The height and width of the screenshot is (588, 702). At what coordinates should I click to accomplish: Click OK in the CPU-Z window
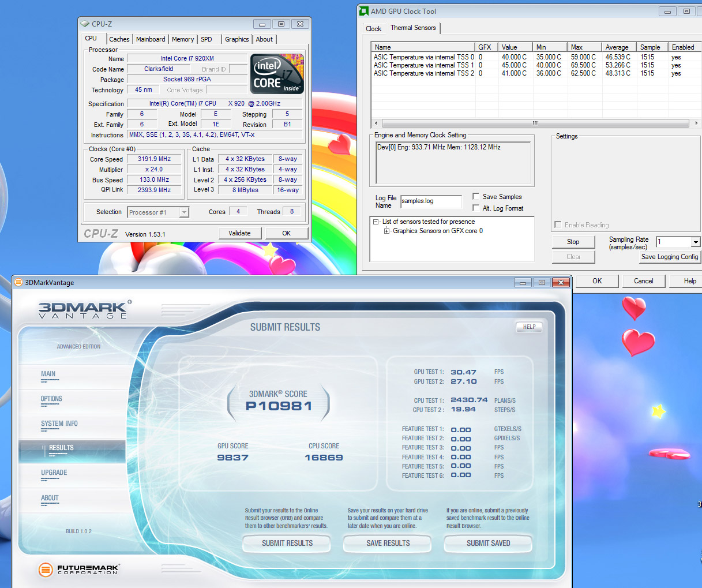click(x=286, y=233)
